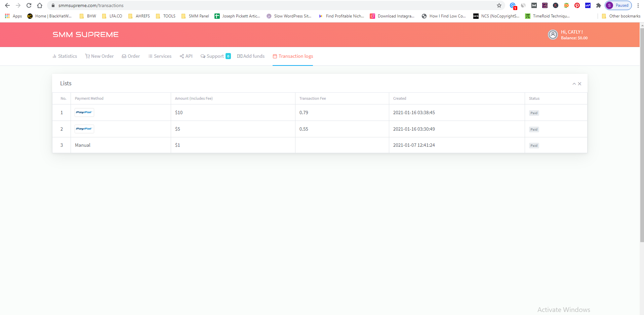The image size is (644, 315).
Task: Open the New Order tab
Action: click(x=99, y=56)
